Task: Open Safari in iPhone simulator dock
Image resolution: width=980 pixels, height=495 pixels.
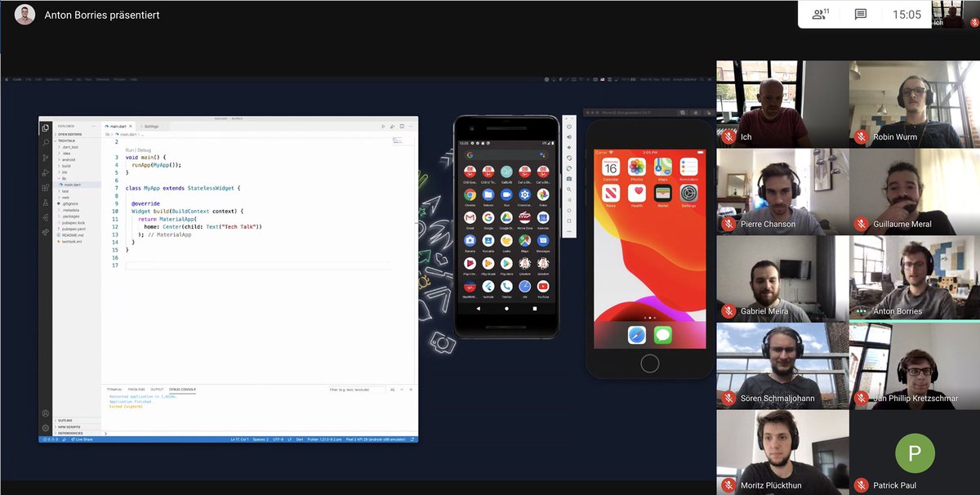Action: click(636, 334)
